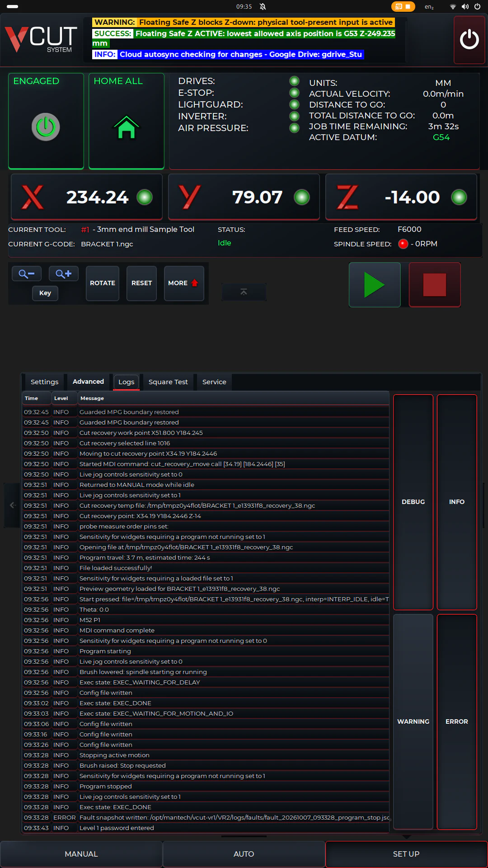Toggle WARNING log level filter
Viewport: 488px width, 868px height.
pos(413,722)
